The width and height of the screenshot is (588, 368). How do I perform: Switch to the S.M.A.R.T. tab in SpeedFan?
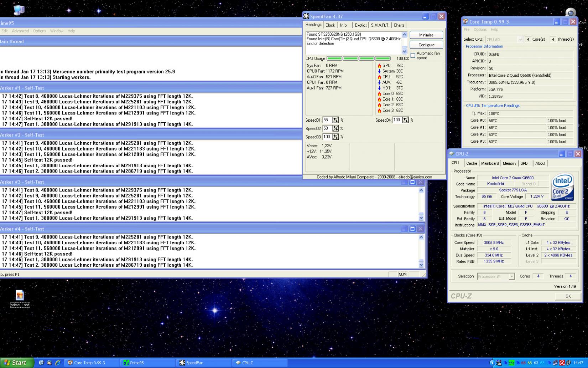380,25
